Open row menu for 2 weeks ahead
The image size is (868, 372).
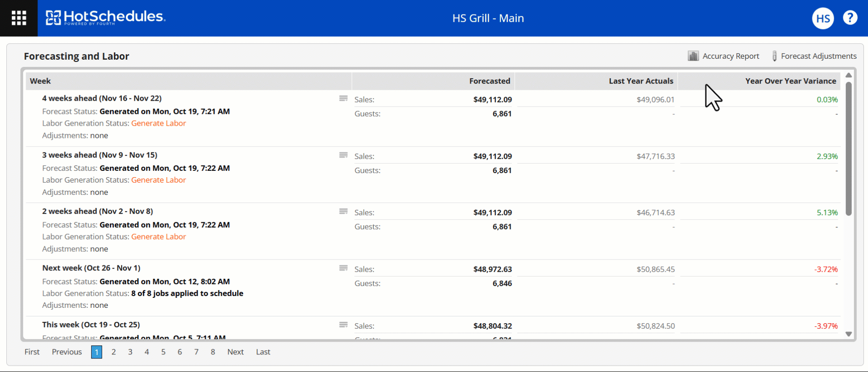click(344, 212)
